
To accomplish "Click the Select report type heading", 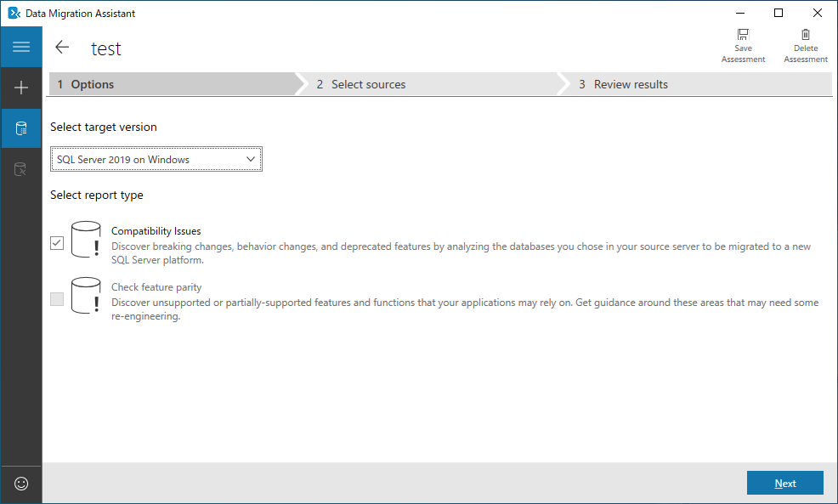I will coord(97,195).
